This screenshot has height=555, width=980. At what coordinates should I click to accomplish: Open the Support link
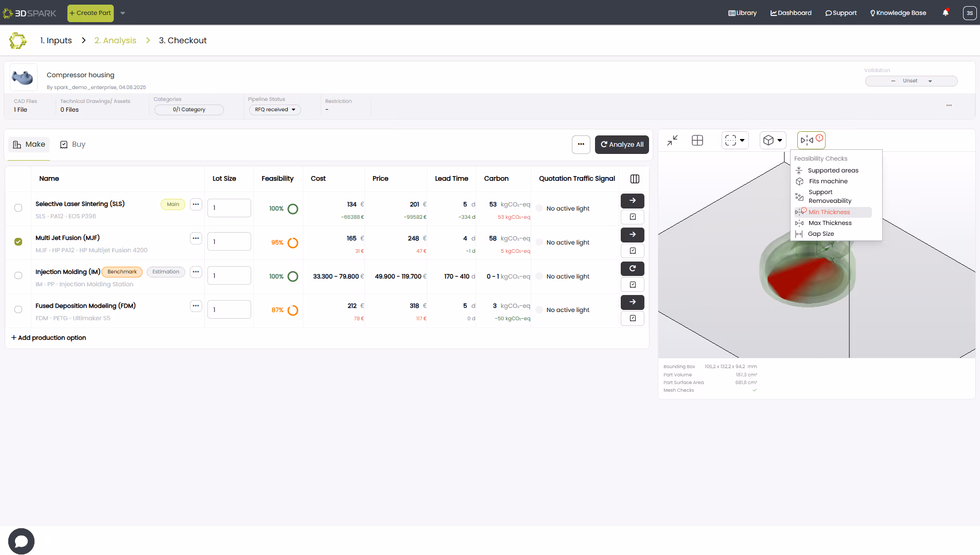pyautogui.click(x=841, y=13)
